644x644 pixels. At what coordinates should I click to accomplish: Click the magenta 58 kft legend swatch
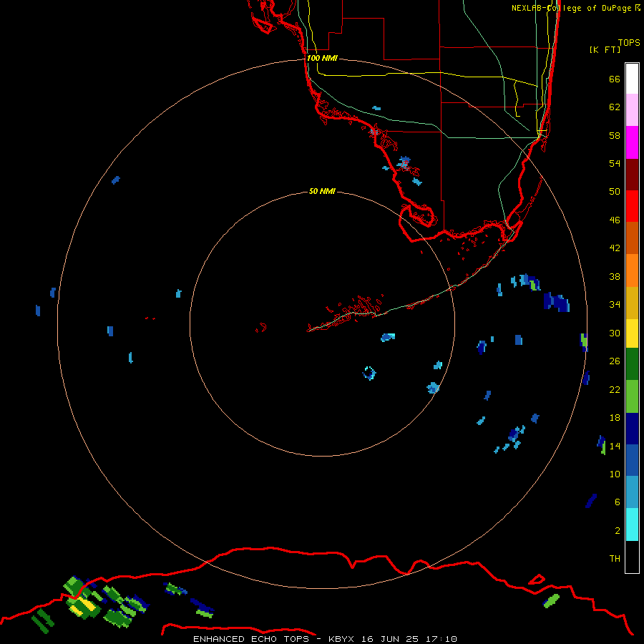[x=632, y=142]
